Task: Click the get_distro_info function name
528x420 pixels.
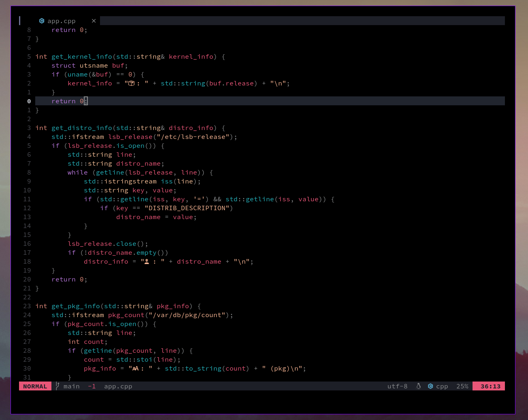Action: coord(82,128)
